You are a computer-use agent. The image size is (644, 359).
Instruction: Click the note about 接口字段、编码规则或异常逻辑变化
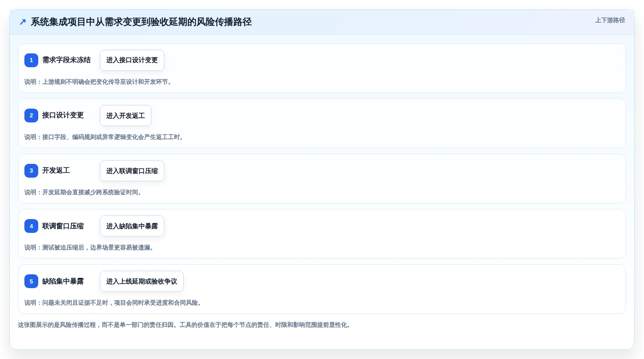pyautogui.click(x=105, y=137)
